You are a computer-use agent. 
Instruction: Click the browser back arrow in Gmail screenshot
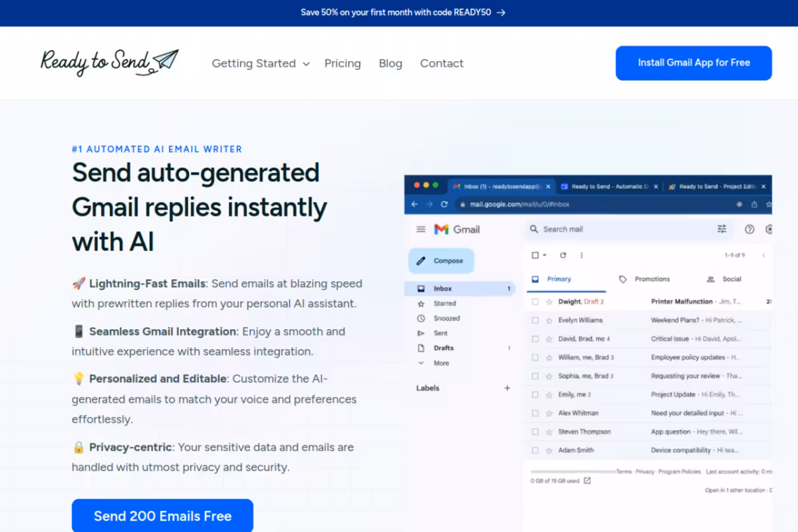(414, 204)
